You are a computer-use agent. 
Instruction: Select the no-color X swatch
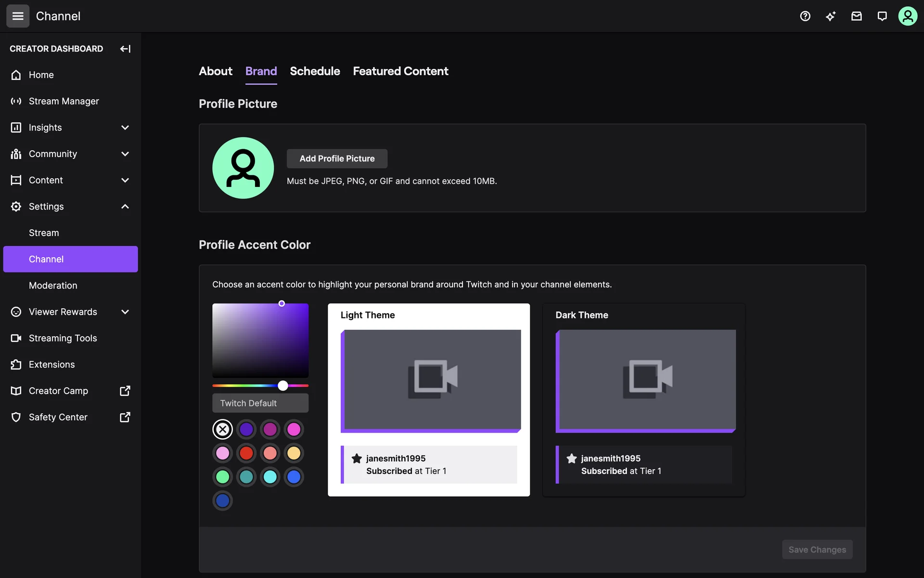222,429
